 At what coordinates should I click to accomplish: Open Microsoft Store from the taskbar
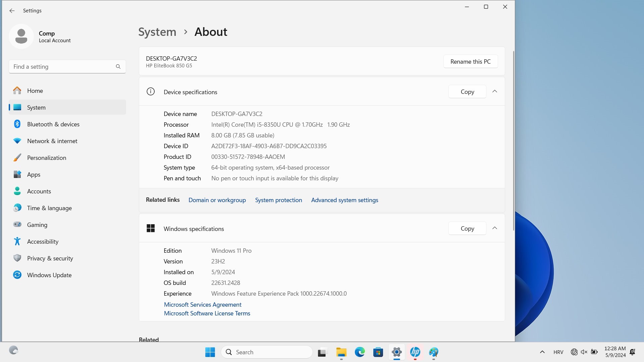point(378,352)
